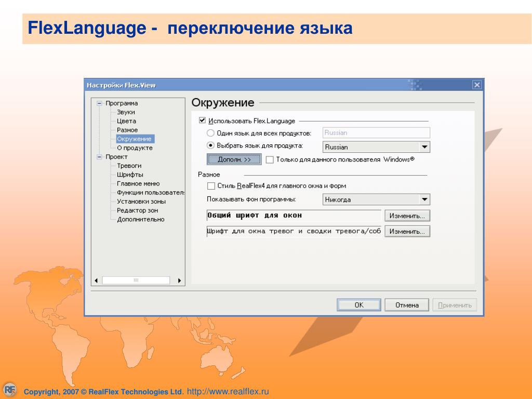
Task: Toggle Использовать Flex.Language checkbox
Action: point(202,120)
